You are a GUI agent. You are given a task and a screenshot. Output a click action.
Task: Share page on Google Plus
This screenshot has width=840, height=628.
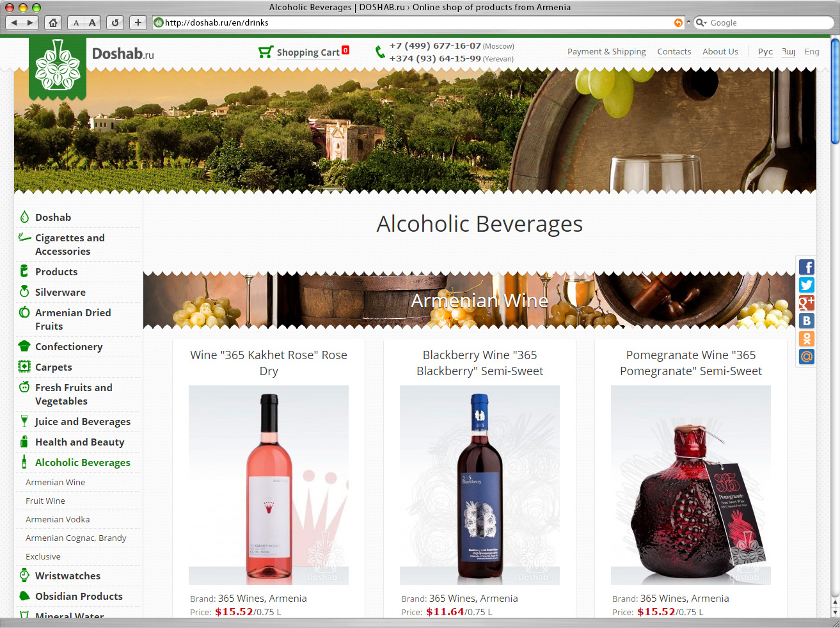(x=807, y=303)
